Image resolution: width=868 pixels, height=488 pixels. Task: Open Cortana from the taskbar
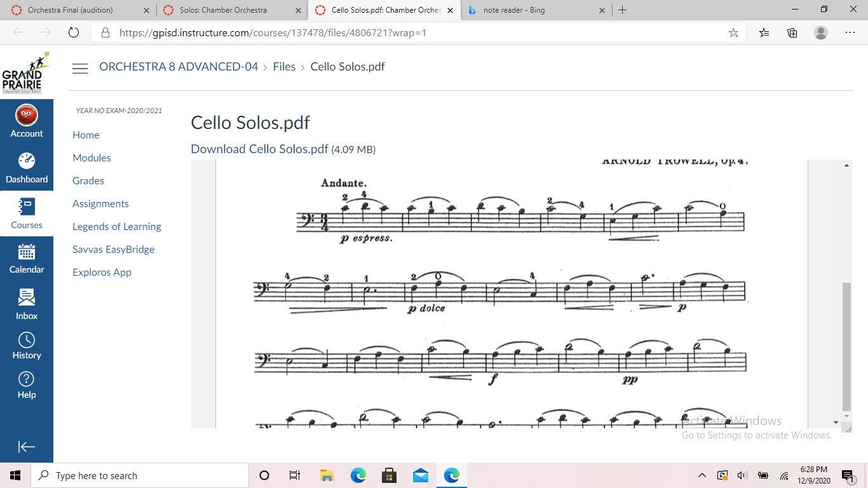pos(264,475)
